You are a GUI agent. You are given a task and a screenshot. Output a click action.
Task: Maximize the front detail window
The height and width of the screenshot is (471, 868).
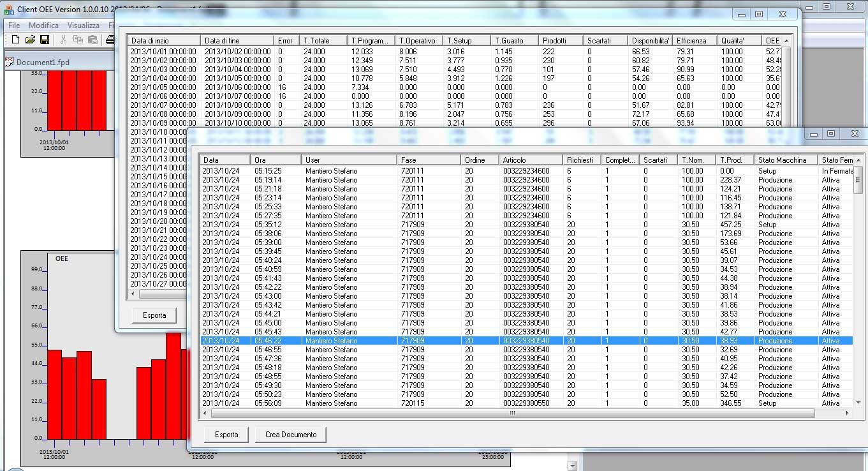[830, 133]
